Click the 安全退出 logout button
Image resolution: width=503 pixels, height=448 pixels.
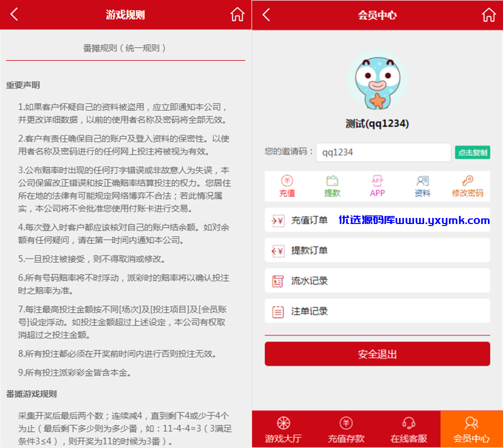[x=377, y=354]
